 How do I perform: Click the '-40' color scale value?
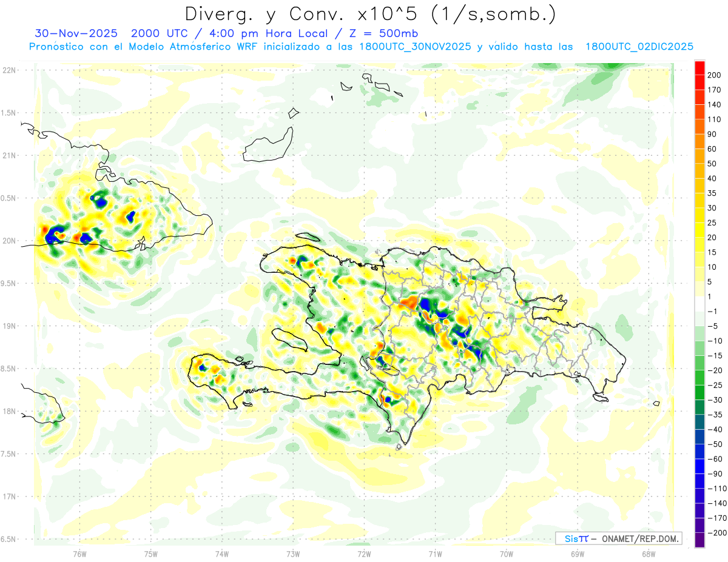point(714,429)
